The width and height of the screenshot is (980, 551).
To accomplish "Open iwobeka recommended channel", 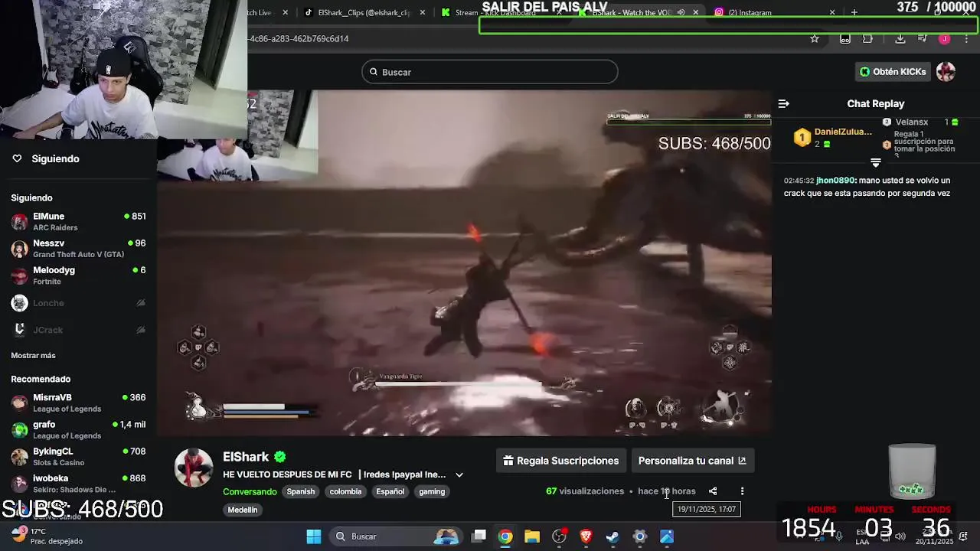I will [x=78, y=483].
